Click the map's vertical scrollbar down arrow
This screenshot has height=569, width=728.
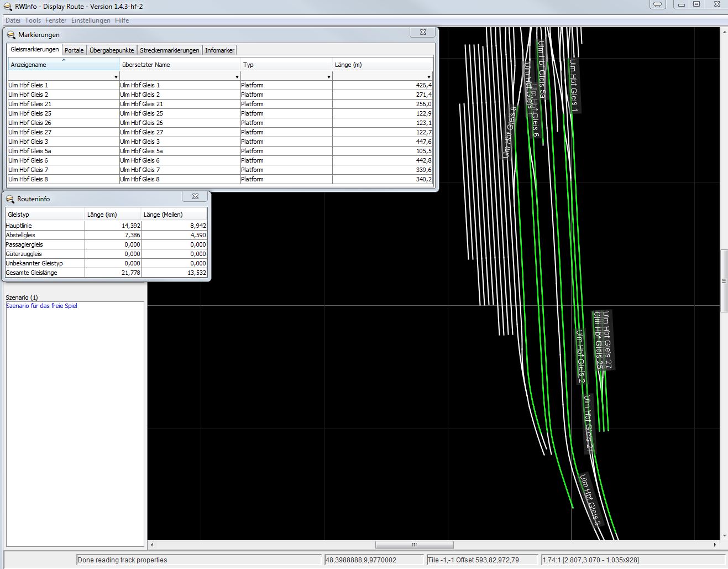pyautogui.click(x=724, y=535)
